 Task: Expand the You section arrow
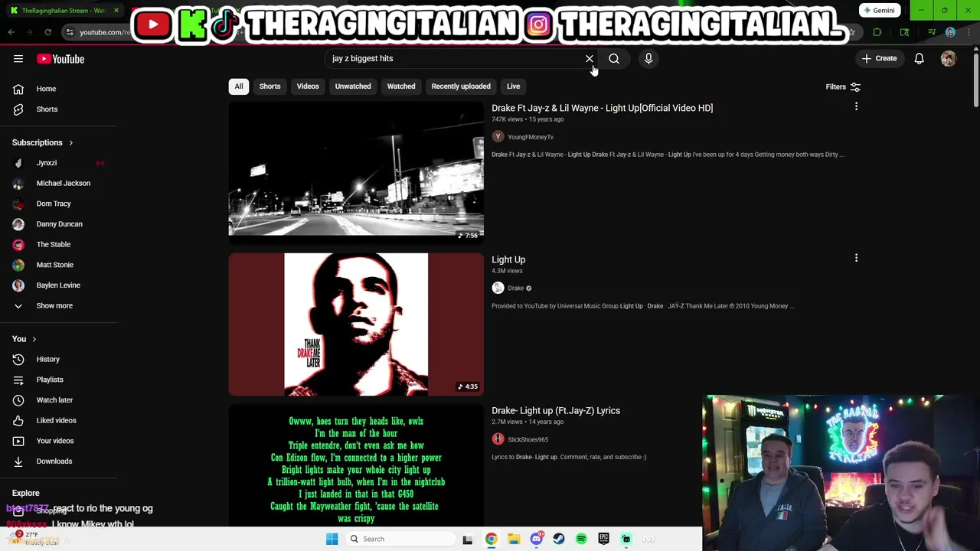(34, 339)
